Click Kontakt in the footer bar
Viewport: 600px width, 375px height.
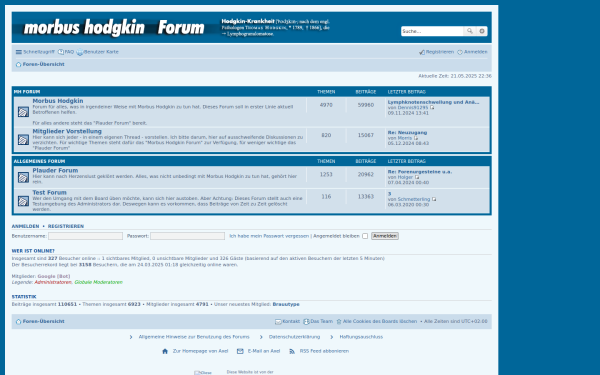point(287,321)
